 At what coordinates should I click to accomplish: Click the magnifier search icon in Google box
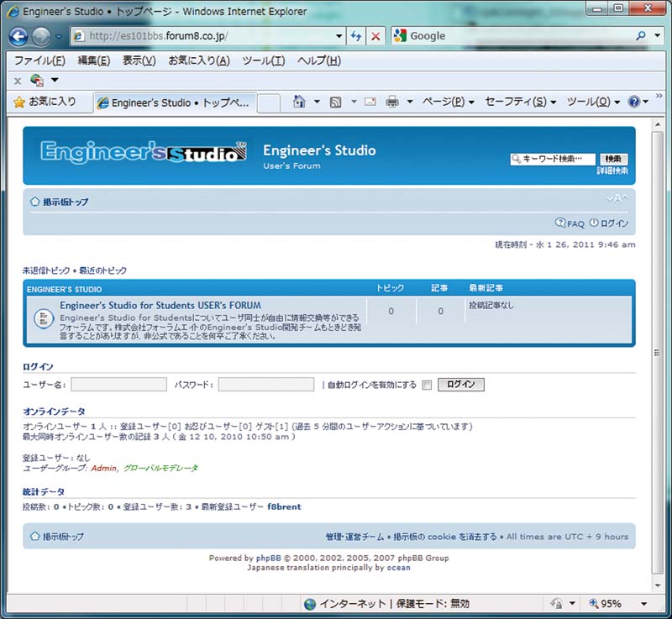[x=641, y=35]
